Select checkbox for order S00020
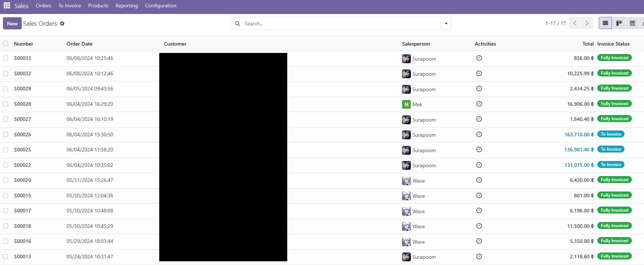The width and height of the screenshot is (644, 265). coord(6,180)
